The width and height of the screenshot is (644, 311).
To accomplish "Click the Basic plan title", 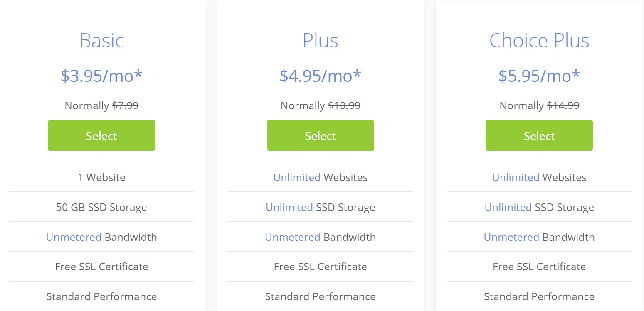I will pyautogui.click(x=101, y=40).
